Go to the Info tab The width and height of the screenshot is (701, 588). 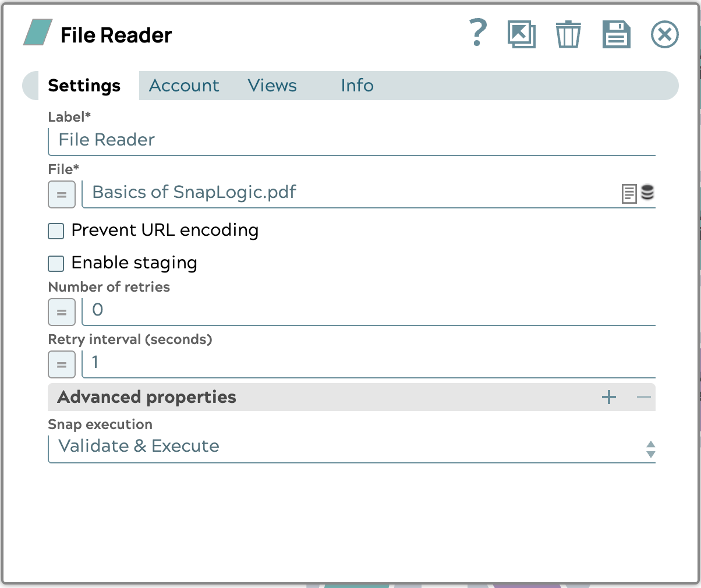[x=357, y=86]
